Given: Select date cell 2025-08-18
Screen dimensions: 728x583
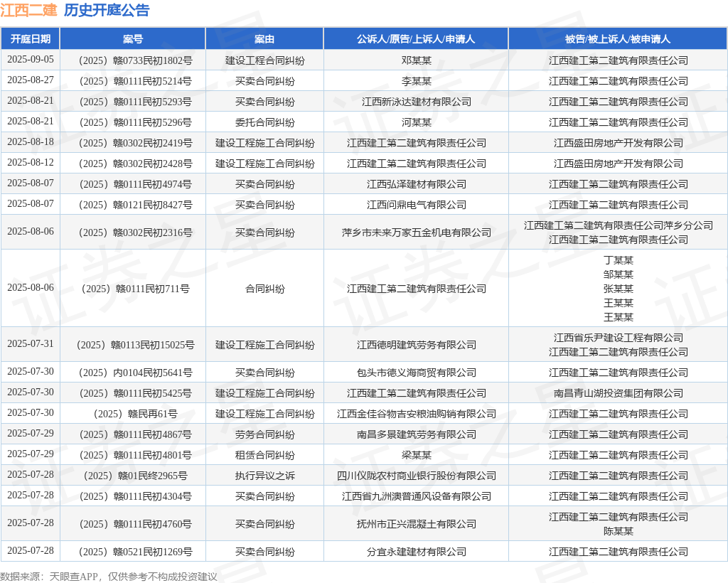Looking at the screenshot, I should click(x=31, y=141).
